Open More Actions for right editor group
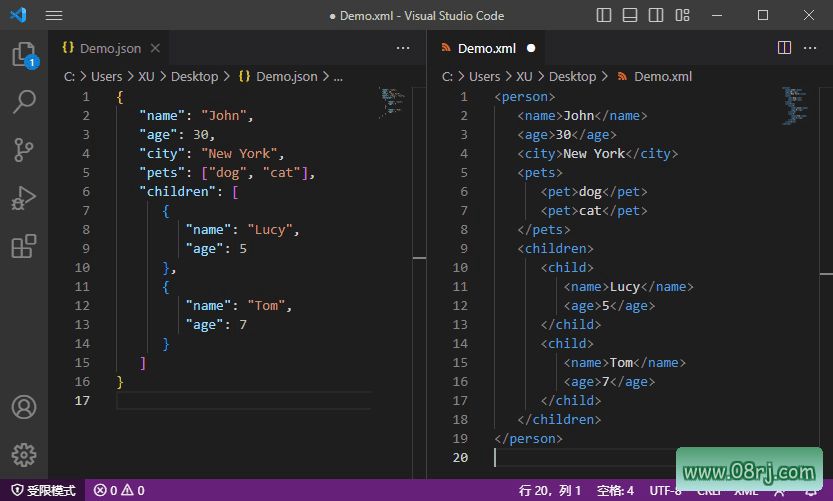Image resolution: width=833 pixels, height=501 pixels. 810,48
